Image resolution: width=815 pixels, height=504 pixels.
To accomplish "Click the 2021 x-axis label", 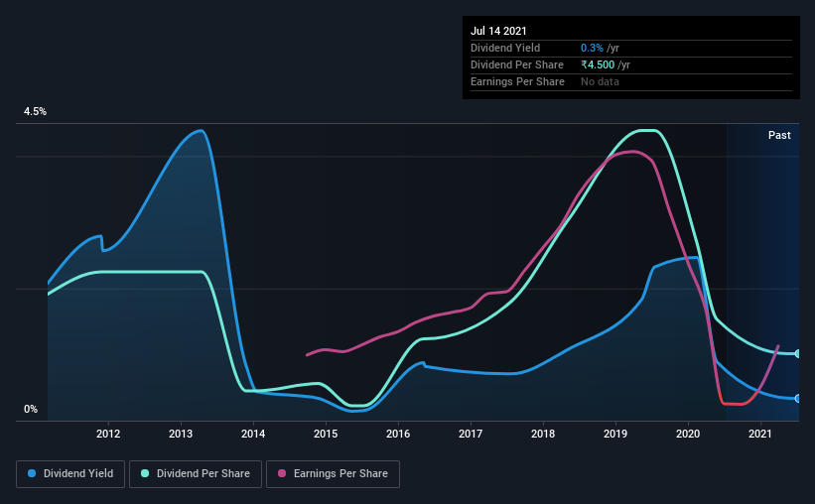I will (760, 434).
